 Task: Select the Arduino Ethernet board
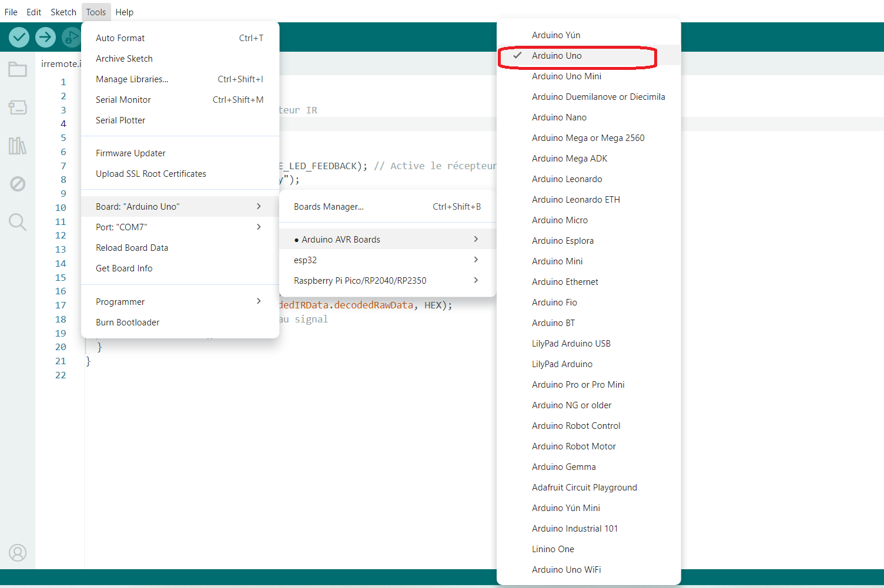pyautogui.click(x=589, y=282)
